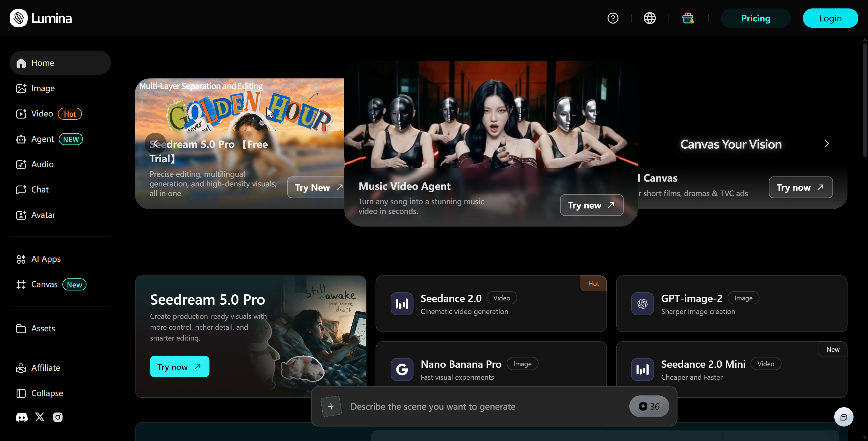The height and width of the screenshot is (441, 868).
Task: Click Try new on Music Video Agent banner
Action: (592, 205)
